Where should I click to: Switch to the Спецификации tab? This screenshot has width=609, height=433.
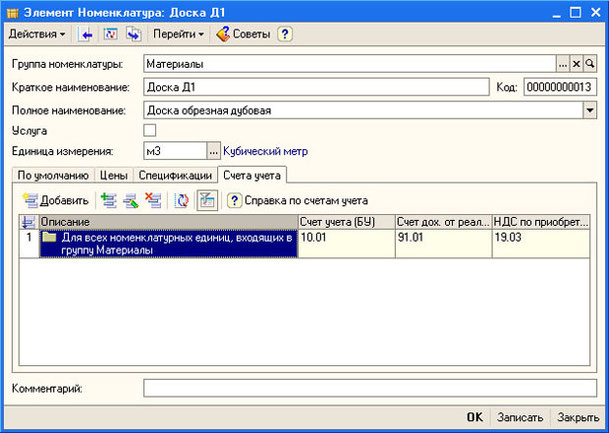[x=176, y=176]
